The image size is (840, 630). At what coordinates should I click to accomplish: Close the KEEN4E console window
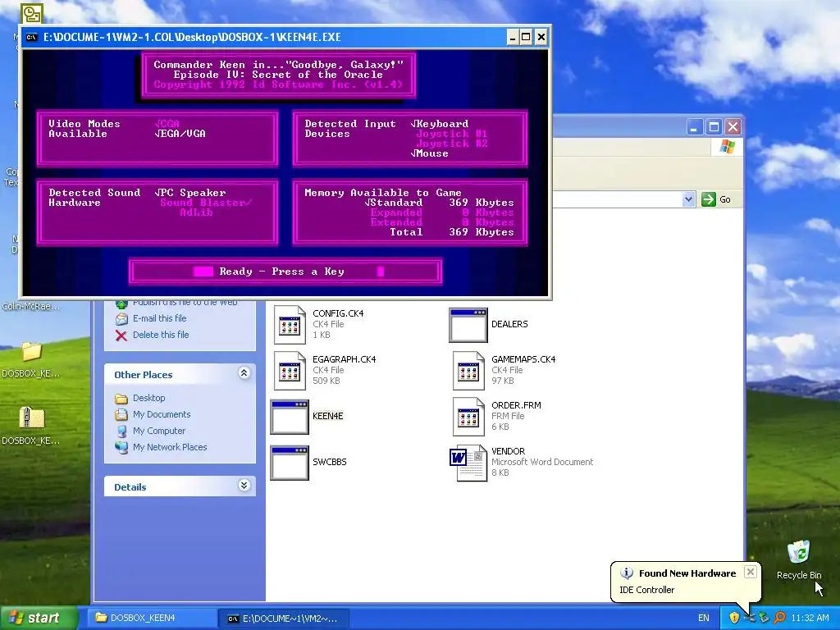[x=541, y=37]
